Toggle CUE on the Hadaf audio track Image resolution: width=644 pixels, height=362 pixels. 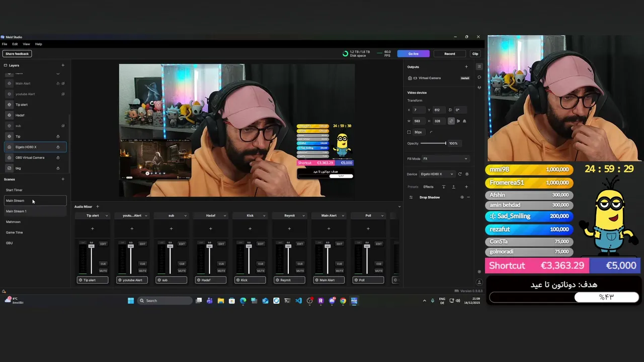221,263
